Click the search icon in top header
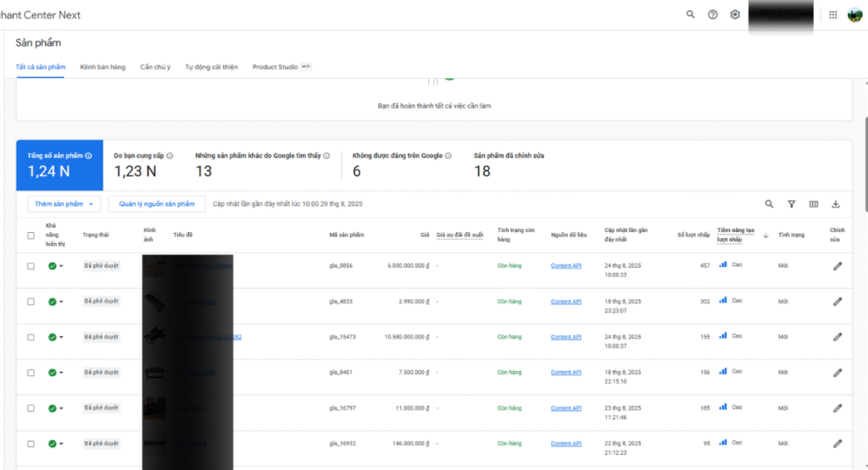868x470 pixels. click(691, 14)
